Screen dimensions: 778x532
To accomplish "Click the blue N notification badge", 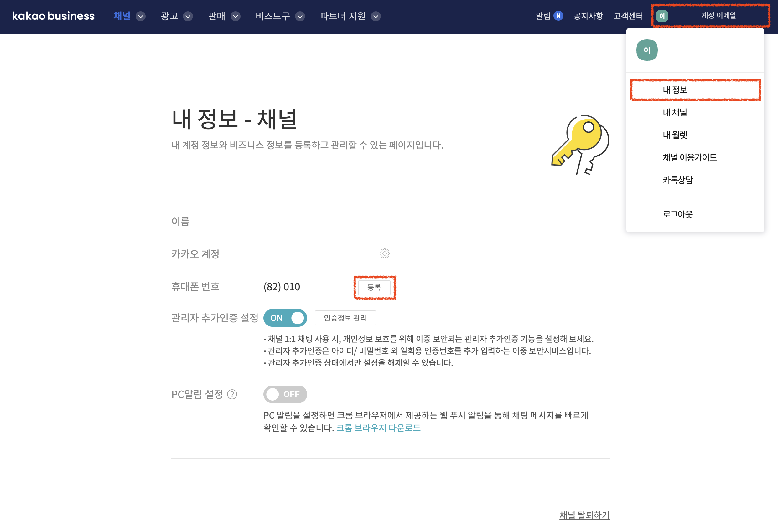I will pos(558,16).
